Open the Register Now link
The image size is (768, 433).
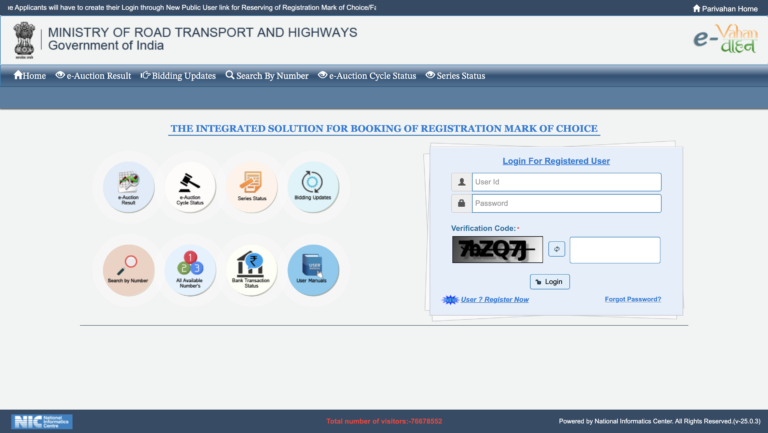tap(494, 299)
